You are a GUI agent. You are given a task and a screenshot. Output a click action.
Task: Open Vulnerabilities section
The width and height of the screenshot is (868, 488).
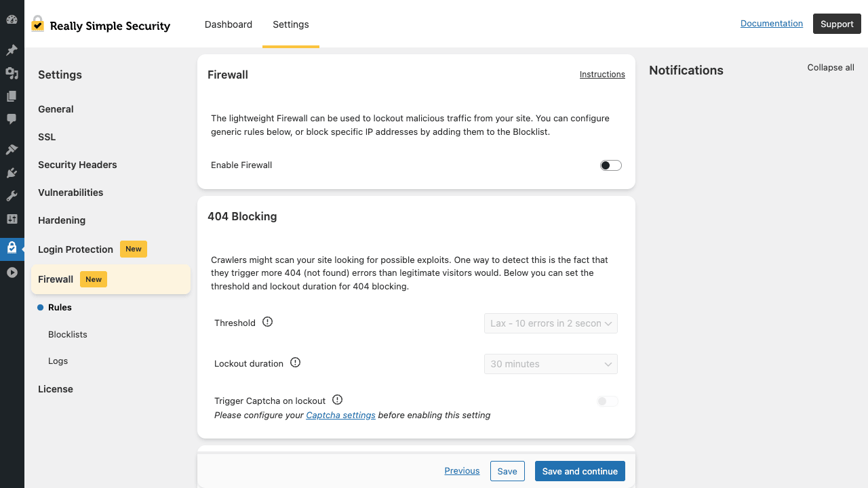(71, 192)
